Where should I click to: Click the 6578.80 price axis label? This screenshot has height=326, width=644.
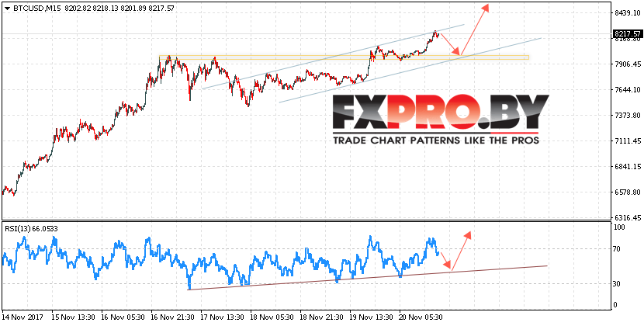click(x=628, y=192)
